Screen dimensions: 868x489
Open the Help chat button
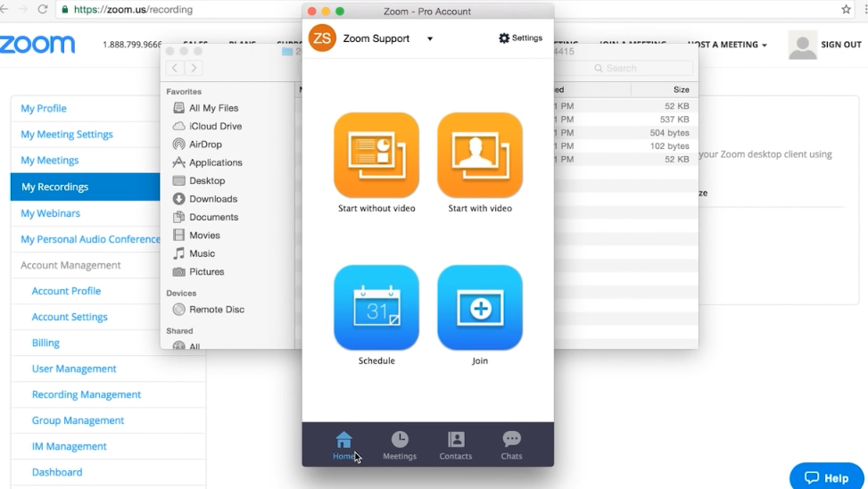827,477
